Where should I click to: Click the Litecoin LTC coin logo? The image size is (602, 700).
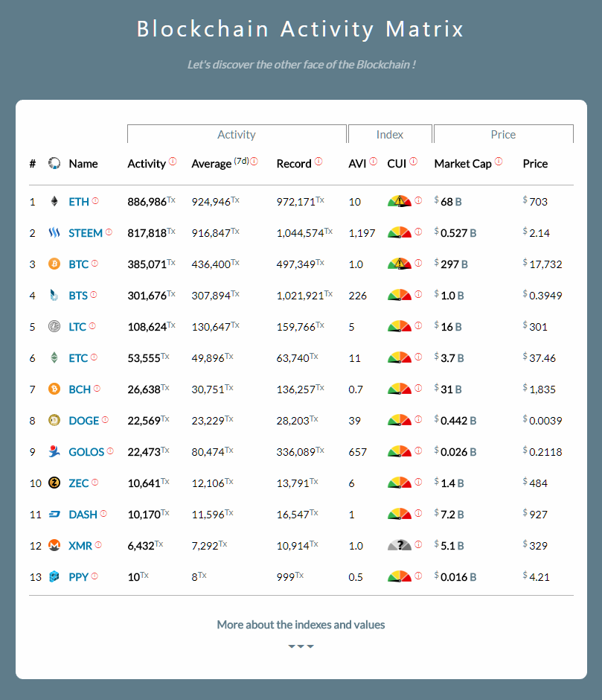tap(54, 326)
